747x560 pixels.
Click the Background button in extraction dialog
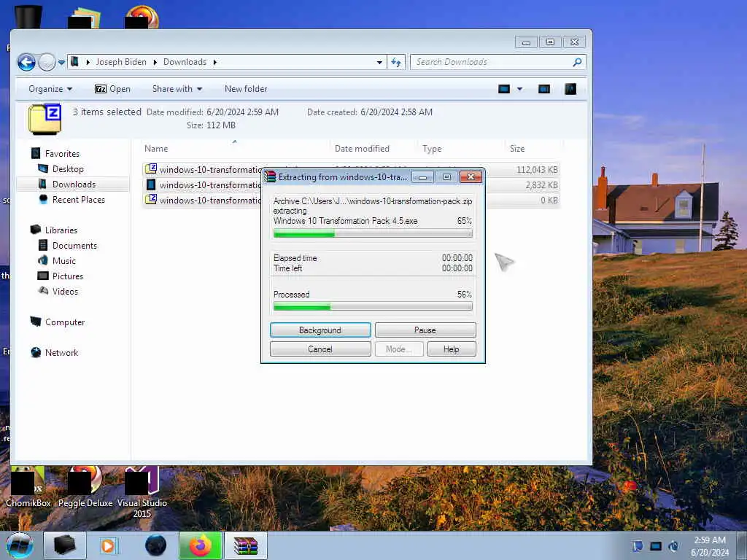click(320, 330)
